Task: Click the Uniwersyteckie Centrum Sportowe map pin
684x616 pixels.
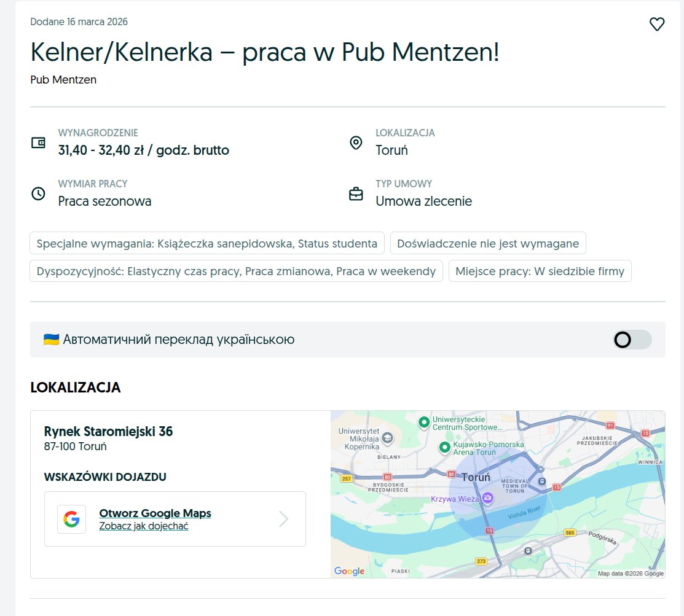Action: 423,422
